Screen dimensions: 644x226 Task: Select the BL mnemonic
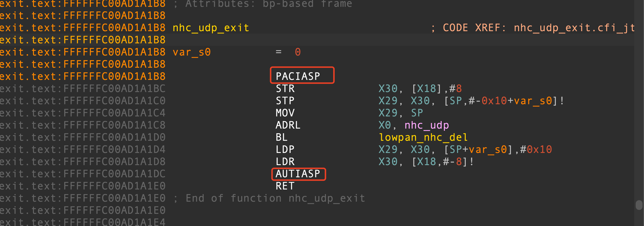click(281, 137)
